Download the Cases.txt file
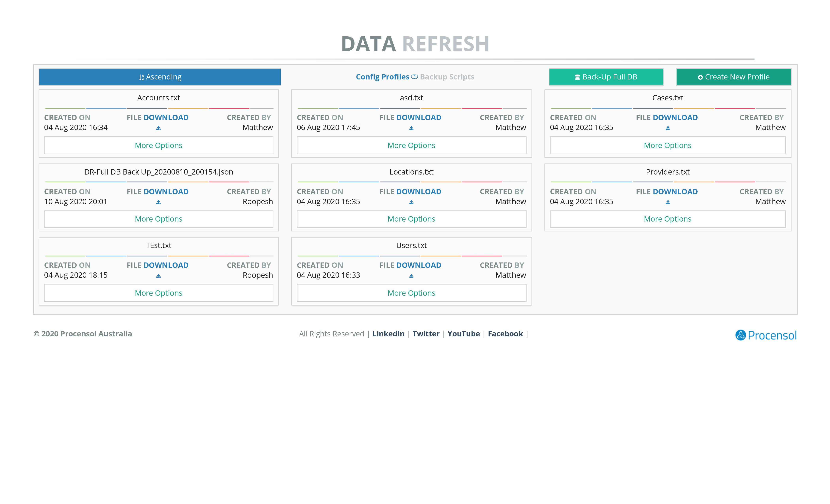The width and height of the screenshot is (830, 504). click(668, 128)
